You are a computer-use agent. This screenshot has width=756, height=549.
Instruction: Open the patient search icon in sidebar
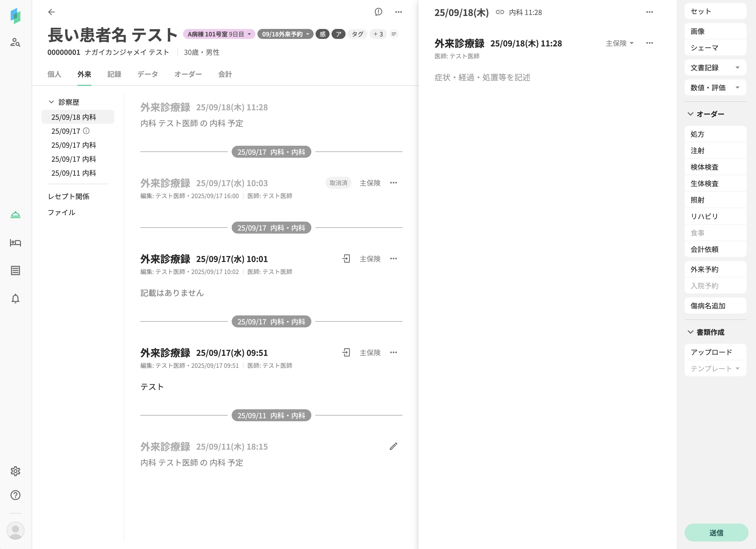click(15, 42)
